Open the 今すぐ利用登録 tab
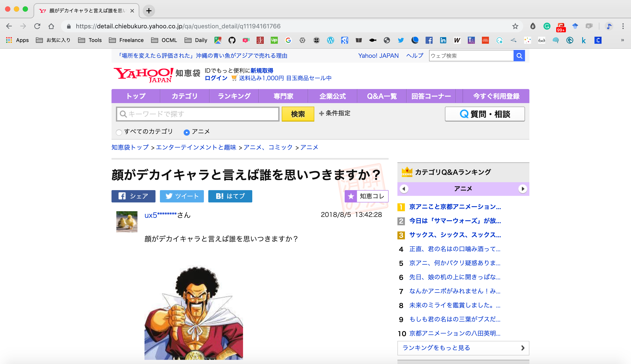 tap(496, 96)
